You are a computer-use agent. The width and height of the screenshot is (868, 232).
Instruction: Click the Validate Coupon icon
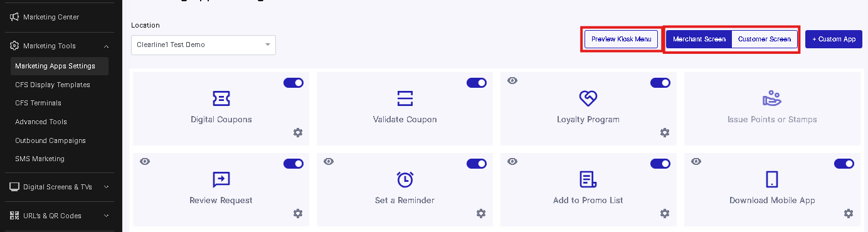tap(405, 98)
